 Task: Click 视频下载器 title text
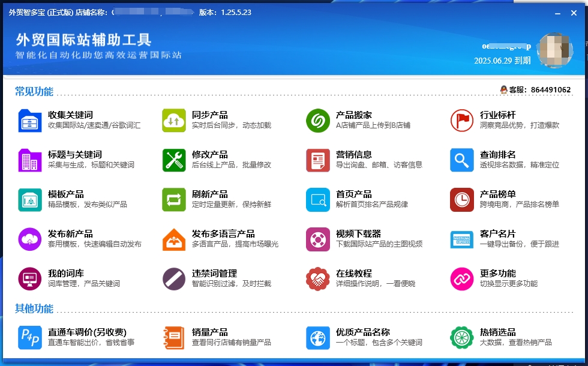pyautogui.click(x=359, y=233)
